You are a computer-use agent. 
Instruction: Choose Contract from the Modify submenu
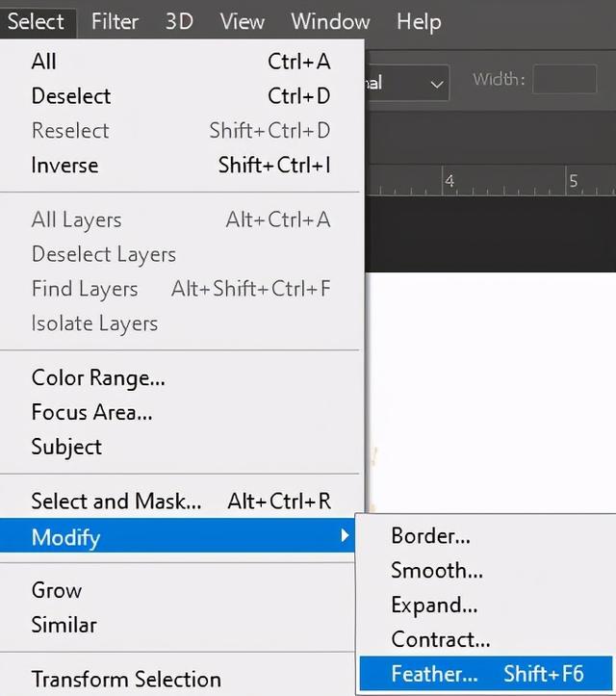click(x=485, y=639)
